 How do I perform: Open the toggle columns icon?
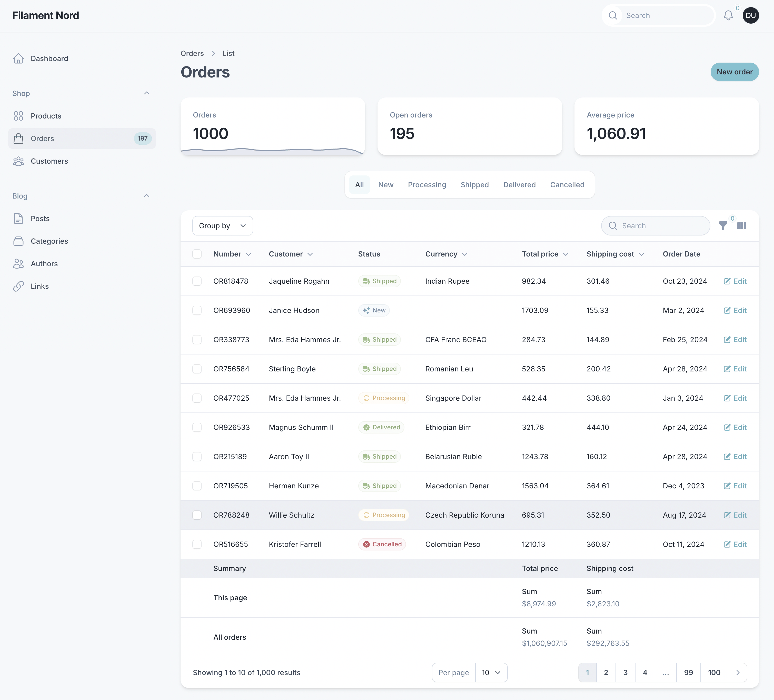(x=741, y=226)
